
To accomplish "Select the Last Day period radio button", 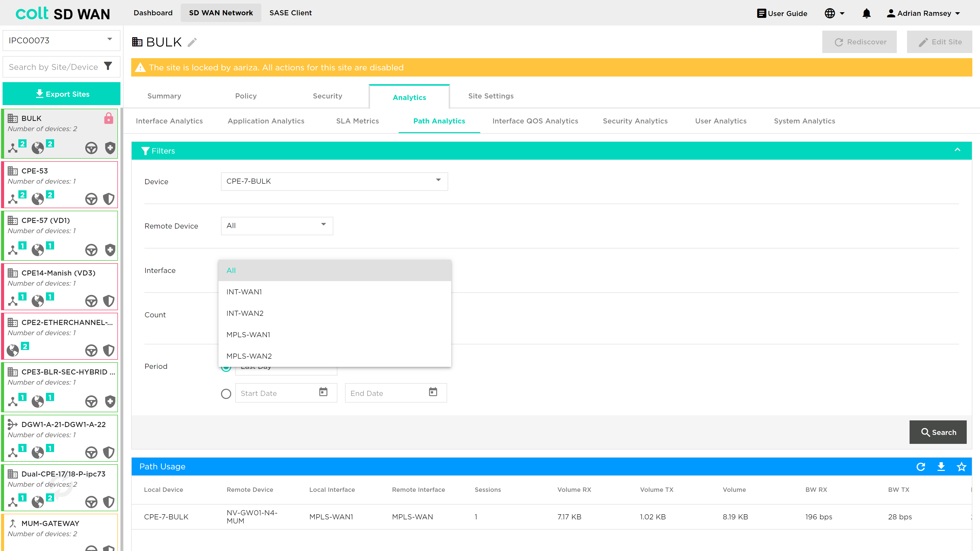I will pos(226,367).
